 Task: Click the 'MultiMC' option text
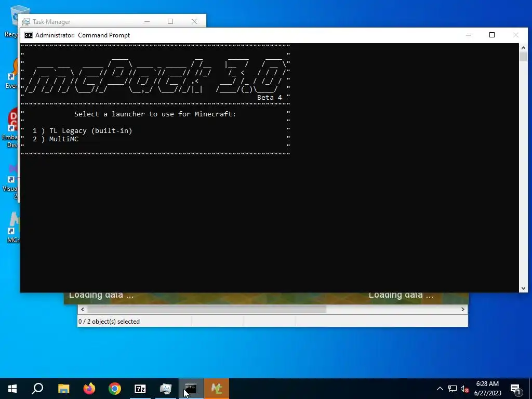[64, 139]
